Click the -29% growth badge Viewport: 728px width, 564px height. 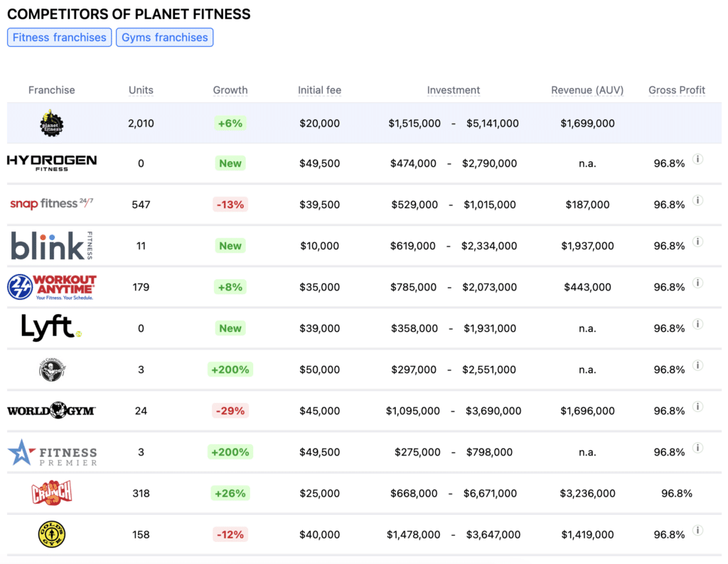230,411
